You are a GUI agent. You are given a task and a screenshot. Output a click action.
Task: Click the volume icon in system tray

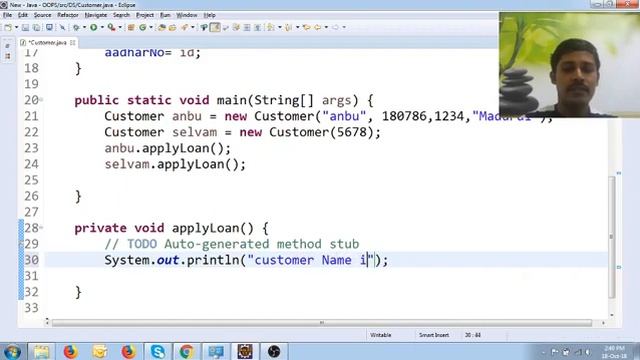point(588,352)
